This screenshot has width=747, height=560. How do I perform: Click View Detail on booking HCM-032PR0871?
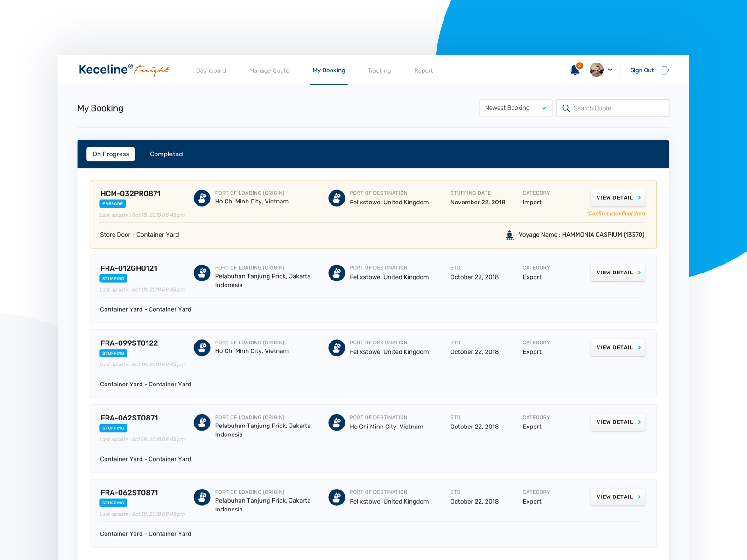click(617, 197)
